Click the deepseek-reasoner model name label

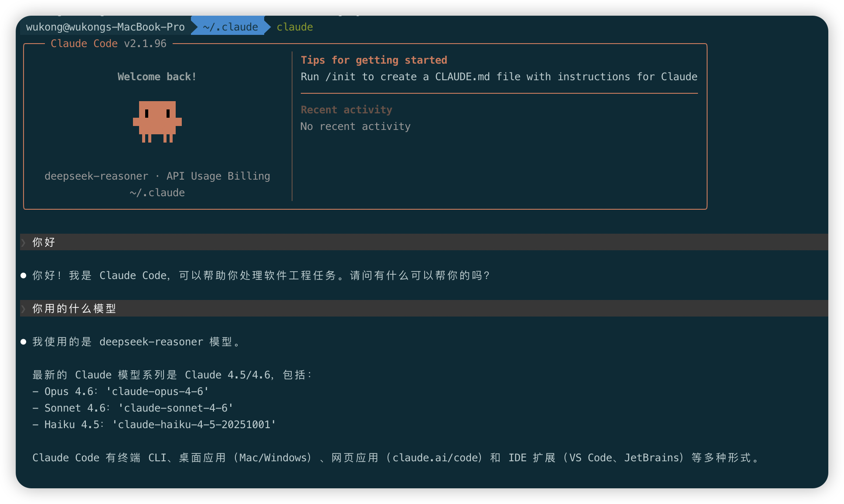pos(96,176)
